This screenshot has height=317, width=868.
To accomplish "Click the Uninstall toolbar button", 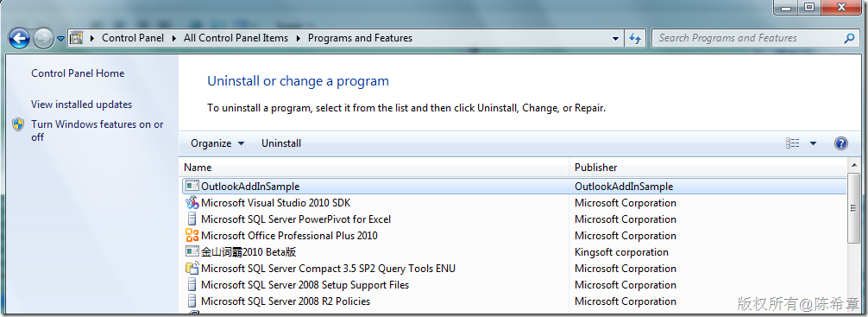I will tap(281, 143).
